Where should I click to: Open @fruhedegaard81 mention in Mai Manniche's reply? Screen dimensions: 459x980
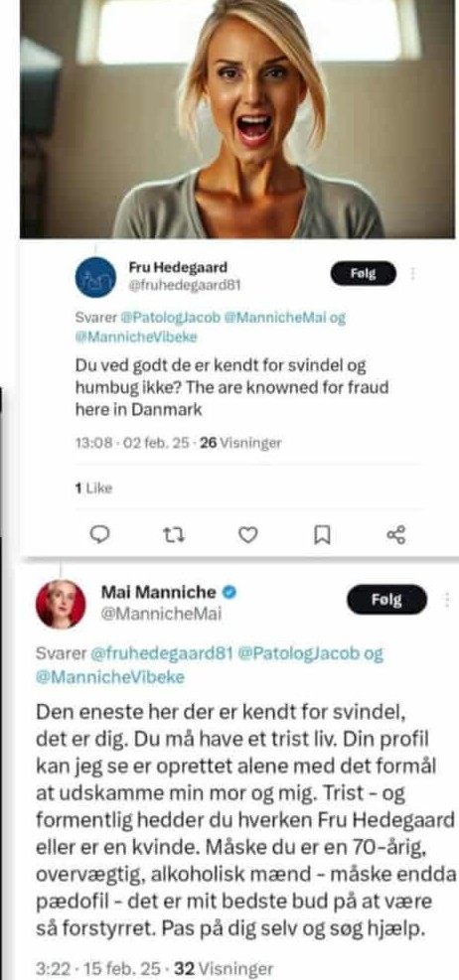tap(162, 653)
